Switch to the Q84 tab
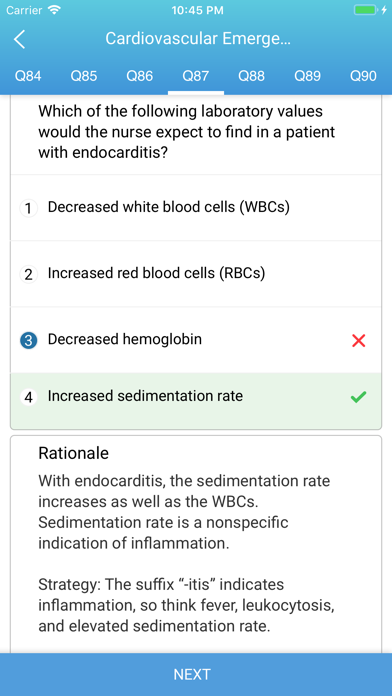Image resolution: width=392 pixels, height=696 pixels. [x=28, y=76]
